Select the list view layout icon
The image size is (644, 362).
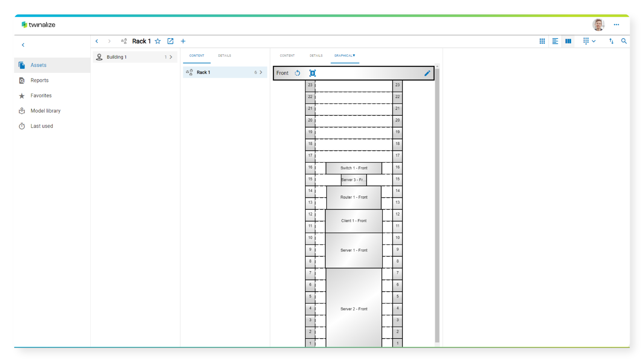[555, 41]
